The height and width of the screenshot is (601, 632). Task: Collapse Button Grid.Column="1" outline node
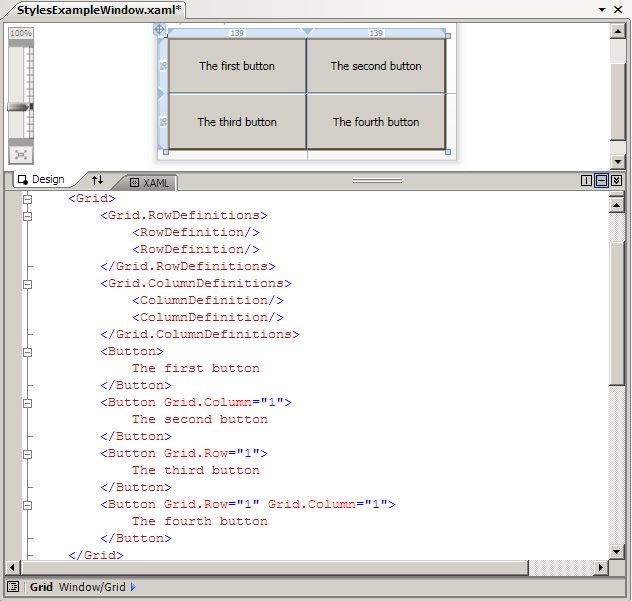coord(27,403)
